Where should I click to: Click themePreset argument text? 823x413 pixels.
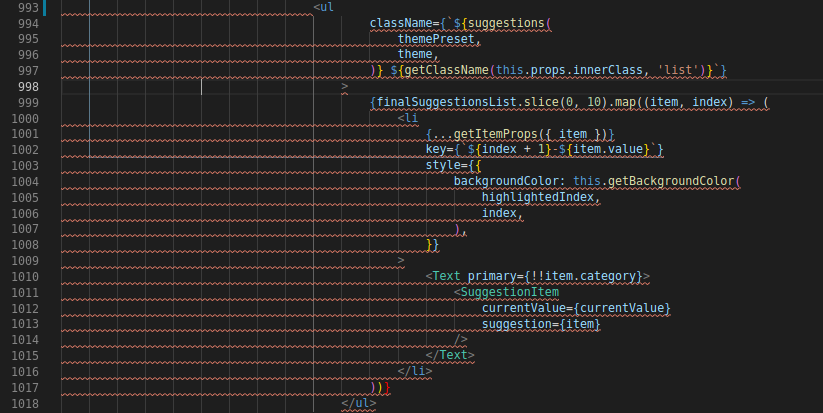[436, 39]
